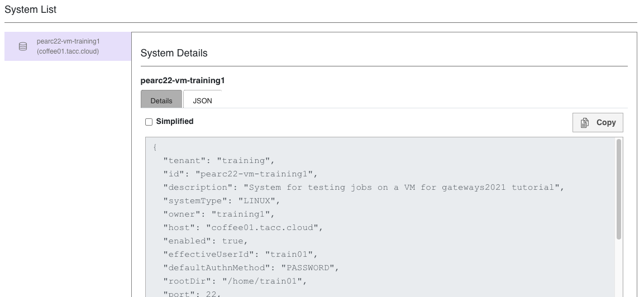This screenshot has height=297, width=644.
Task: Select the "systemType": "LINUX" line
Action: 222,201
